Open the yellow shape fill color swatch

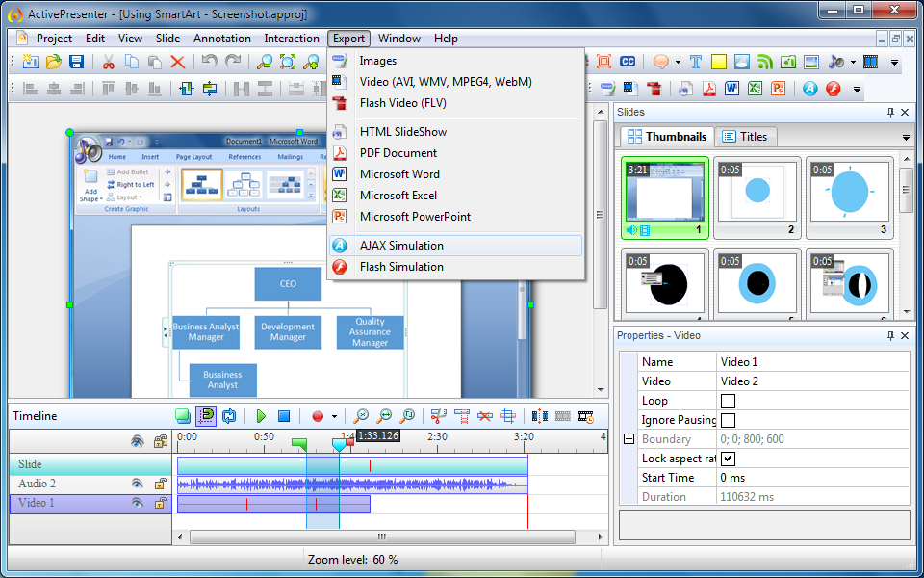718,61
